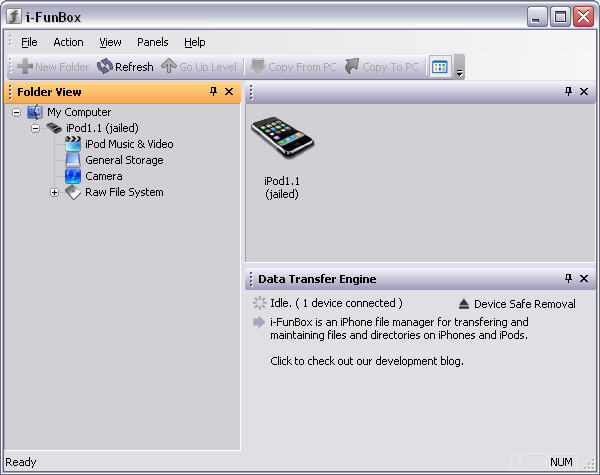The width and height of the screenshot is (600, 475).
Task: Toggle pin on Data Transfer Engine panel
Action: pyautogui.click(x=568, y=279)
